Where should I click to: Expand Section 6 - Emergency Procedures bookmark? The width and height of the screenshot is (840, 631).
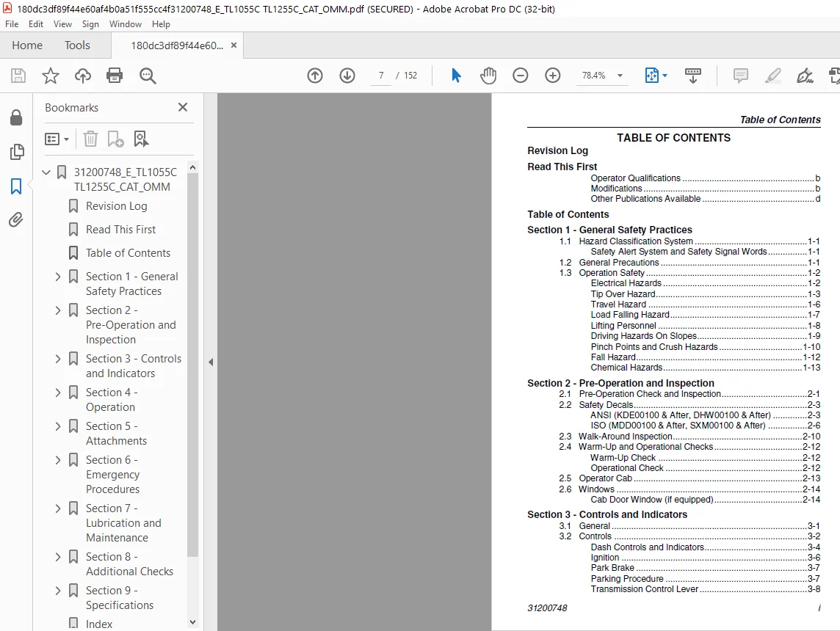(58, 460)
